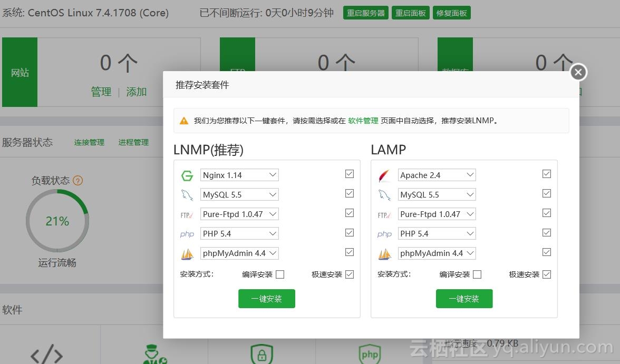This screenshot has width=620, height=364.
Task: Click 一键安装 button for LNMP
Action: coord(267,299)
